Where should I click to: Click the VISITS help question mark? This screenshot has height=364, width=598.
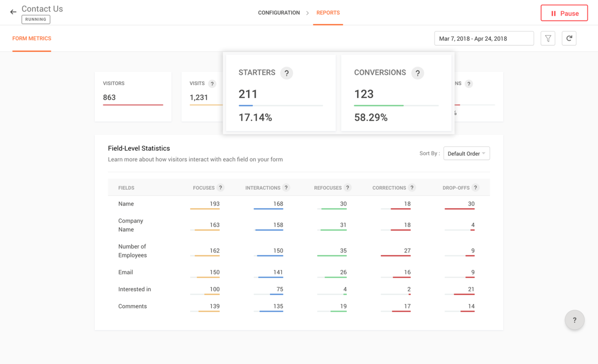point(212,84)
